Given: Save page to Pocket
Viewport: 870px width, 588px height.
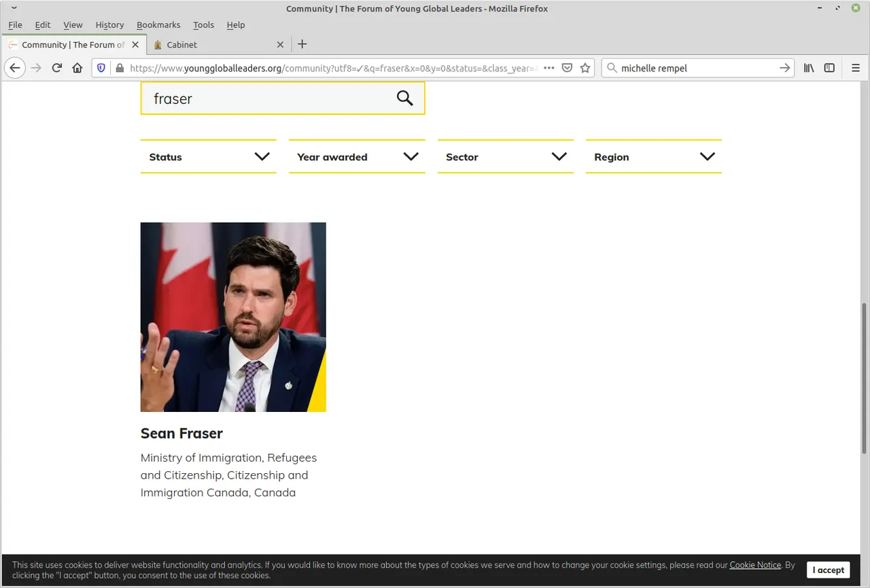Looking at the screenshot, I should [x=568, y=68].
